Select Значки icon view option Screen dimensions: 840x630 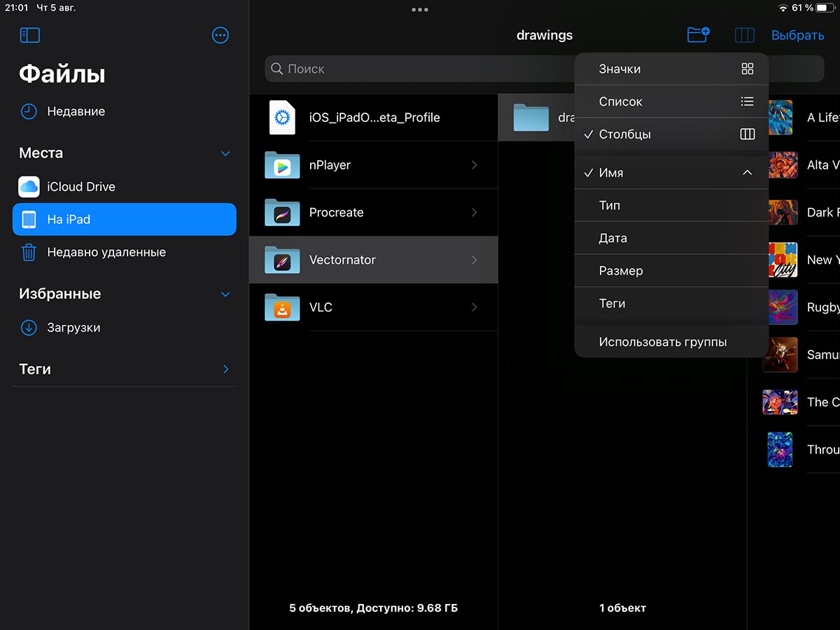pyautogui.click(x=671, y=69)
